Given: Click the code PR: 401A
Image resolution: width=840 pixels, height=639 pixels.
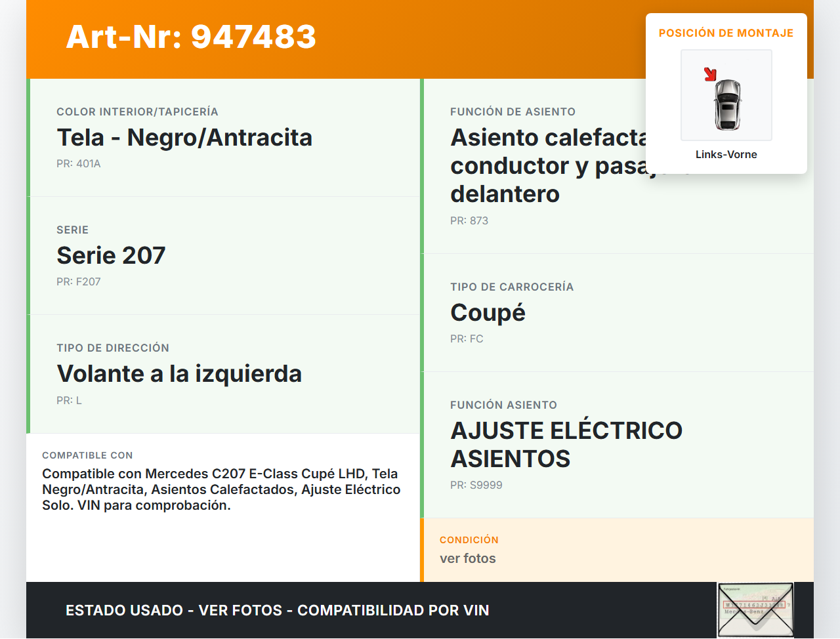Looking at the screenshot, I should point(79,163).
